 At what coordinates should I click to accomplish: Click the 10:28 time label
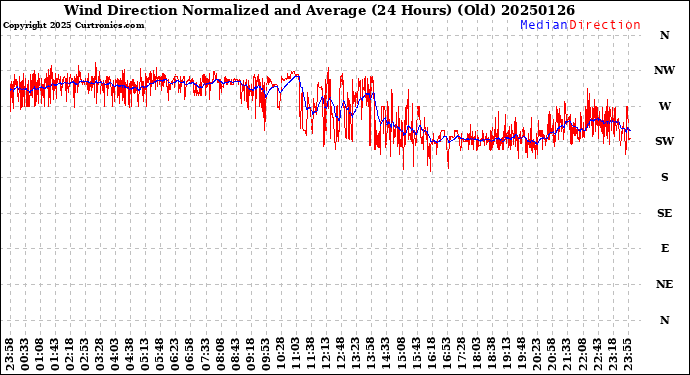[x=281, y=355]
